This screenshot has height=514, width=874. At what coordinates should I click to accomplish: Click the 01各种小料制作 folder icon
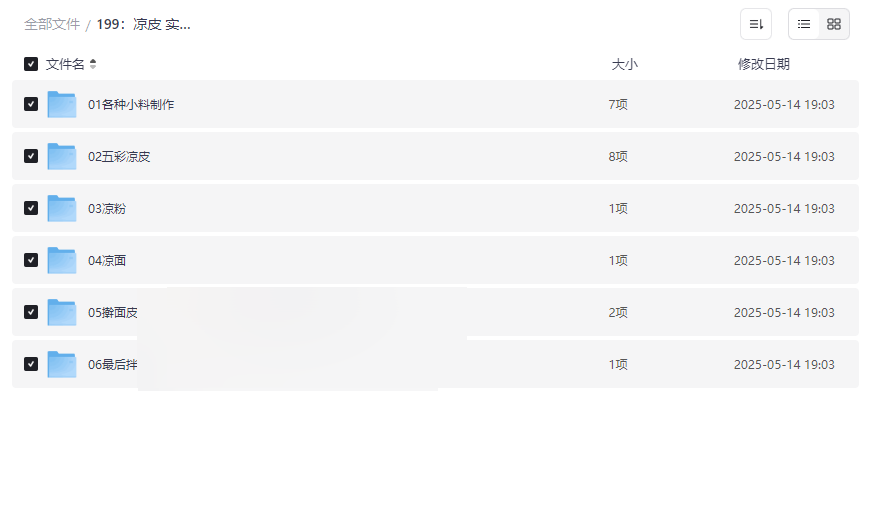tap(62, 104)
